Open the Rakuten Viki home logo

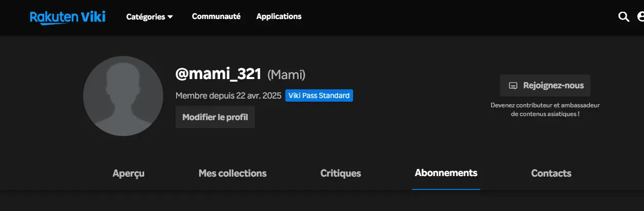point(68,17)
